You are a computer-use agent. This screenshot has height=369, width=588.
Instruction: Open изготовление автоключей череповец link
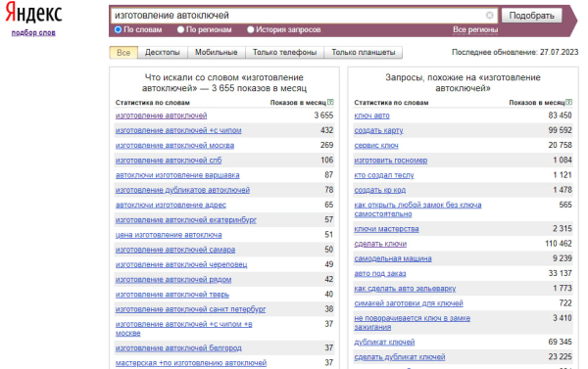tap(181, 264)
